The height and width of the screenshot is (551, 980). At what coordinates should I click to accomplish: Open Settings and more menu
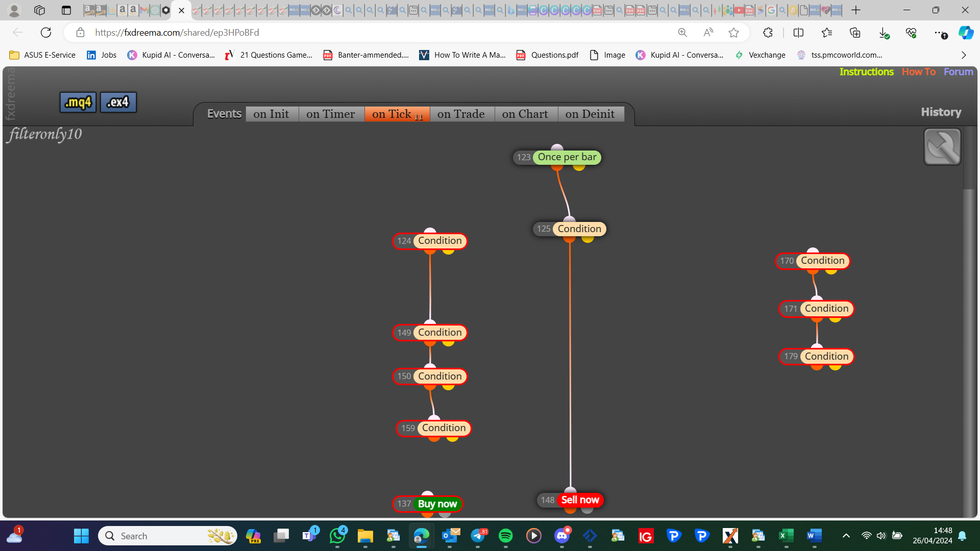click(x=940, y=33)
